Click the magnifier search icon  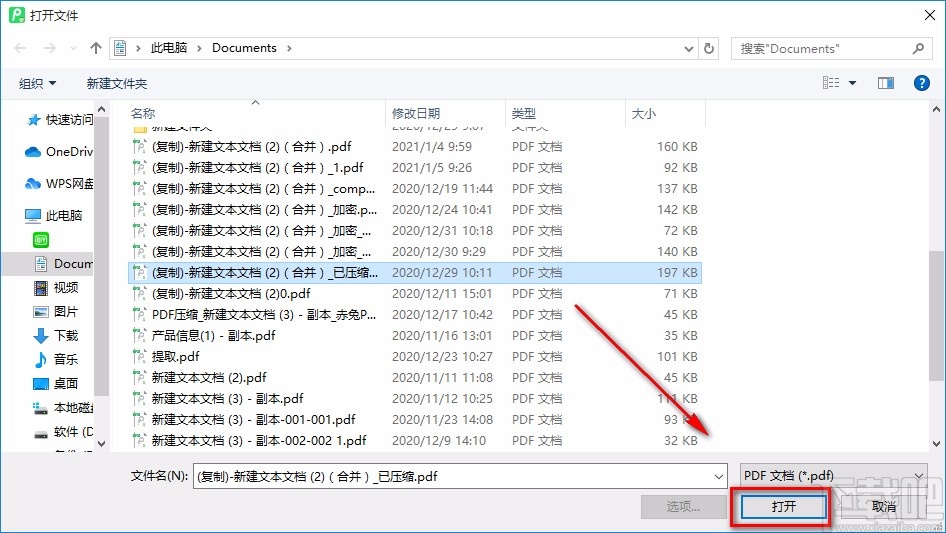[918, 48]
